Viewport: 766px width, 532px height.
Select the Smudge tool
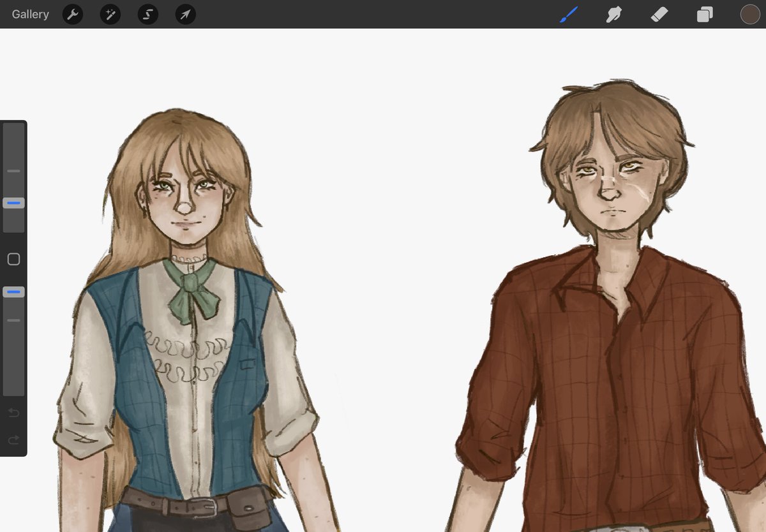[613, 14]
